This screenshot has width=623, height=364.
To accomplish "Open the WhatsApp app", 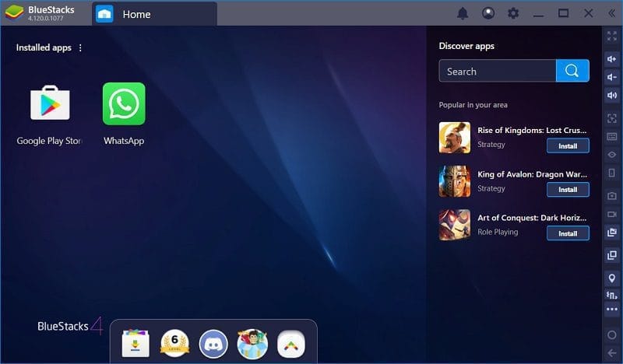I will click(124, 103).
